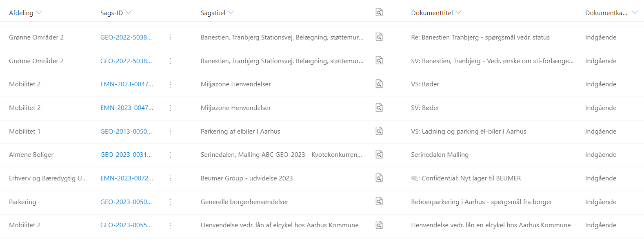Viewport: 644px width, 246px height.
Task: Open preview icon for Beboerparkering i Aarhus document
Action: pyautogui.click(x=379, y=201)
